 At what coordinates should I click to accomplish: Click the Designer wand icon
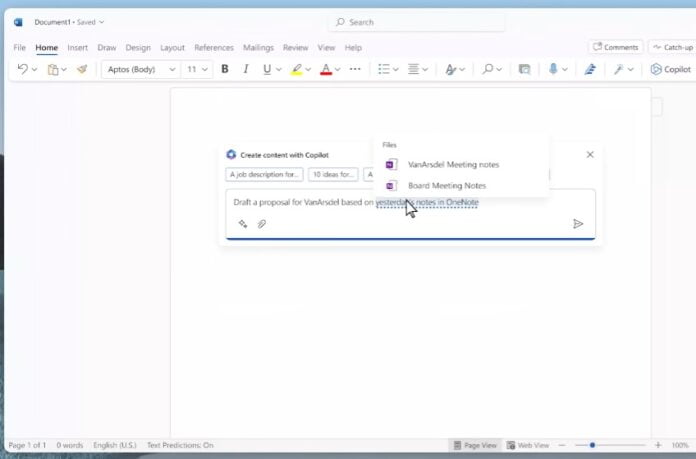click(618, 69)
